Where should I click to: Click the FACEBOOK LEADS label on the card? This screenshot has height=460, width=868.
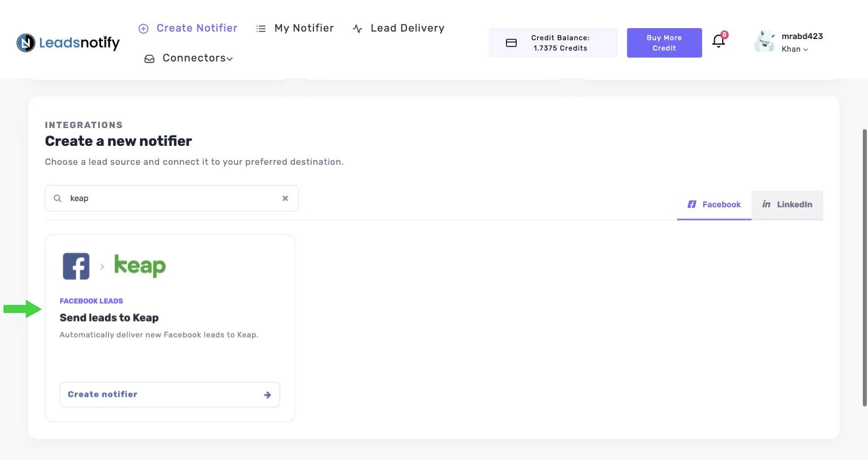[x=91, y=301]
